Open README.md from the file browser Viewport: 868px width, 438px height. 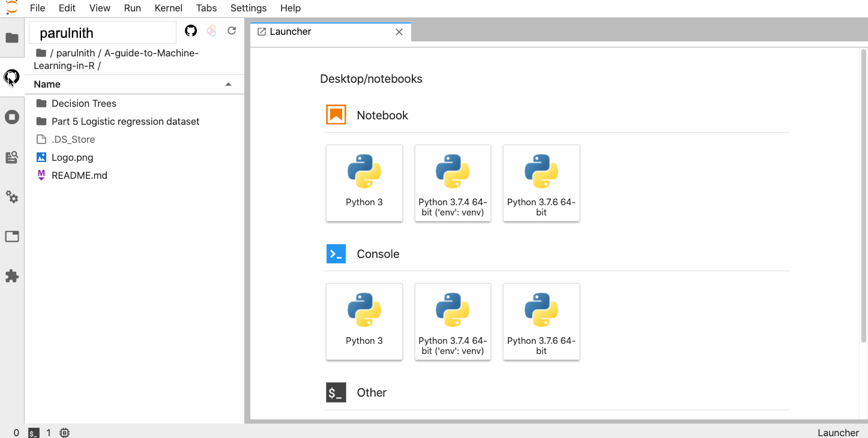(79, 175)
